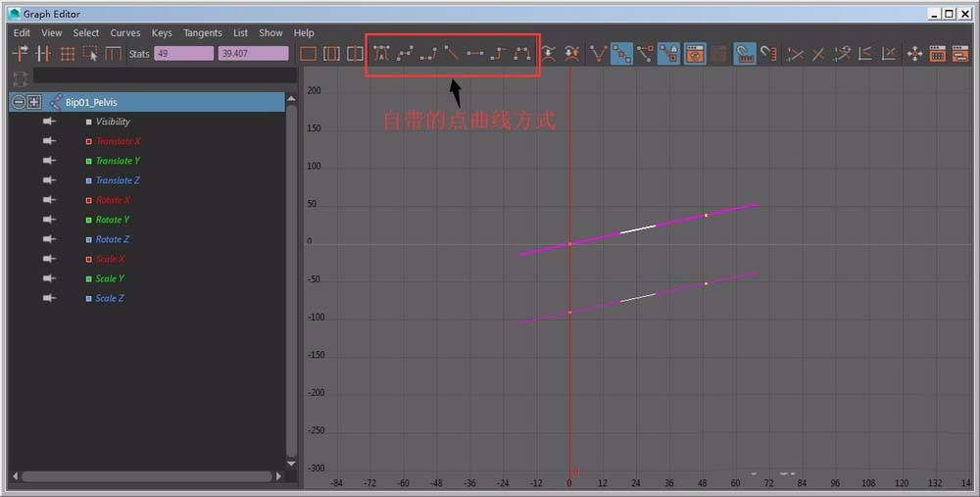This screenshot has width=980, height=497.
Task: Apply Stepped tangents icon
Action: point(499,54)
